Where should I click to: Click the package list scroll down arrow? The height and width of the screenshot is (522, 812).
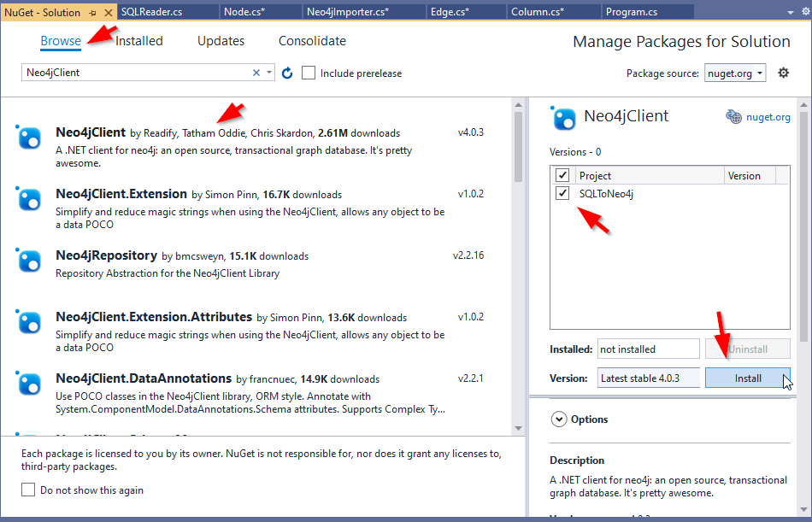coord(518,428)
